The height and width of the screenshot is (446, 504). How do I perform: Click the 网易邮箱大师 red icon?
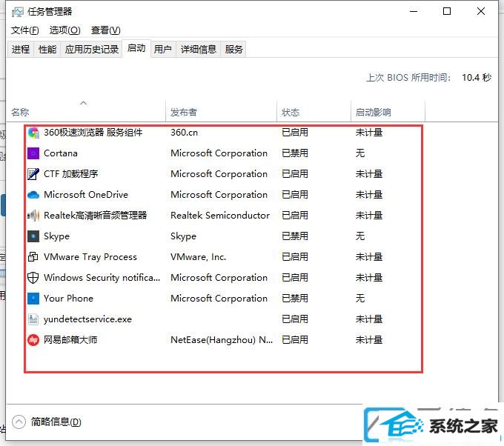click(x=33, y=339)
